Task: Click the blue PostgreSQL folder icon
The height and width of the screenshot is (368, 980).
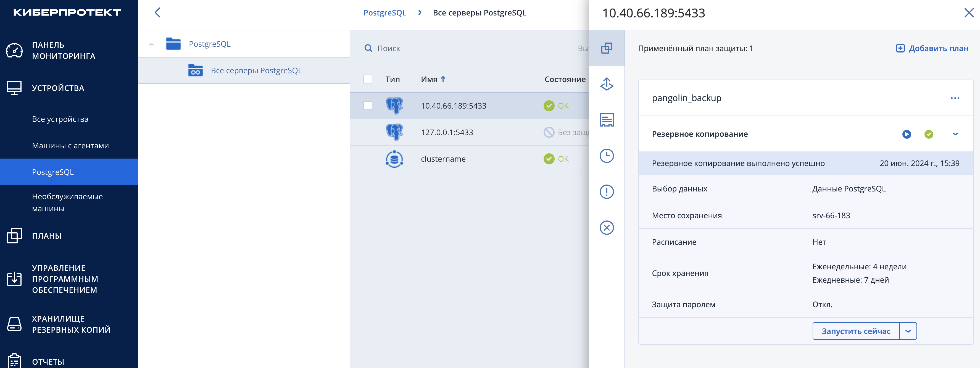Action: 173,44
